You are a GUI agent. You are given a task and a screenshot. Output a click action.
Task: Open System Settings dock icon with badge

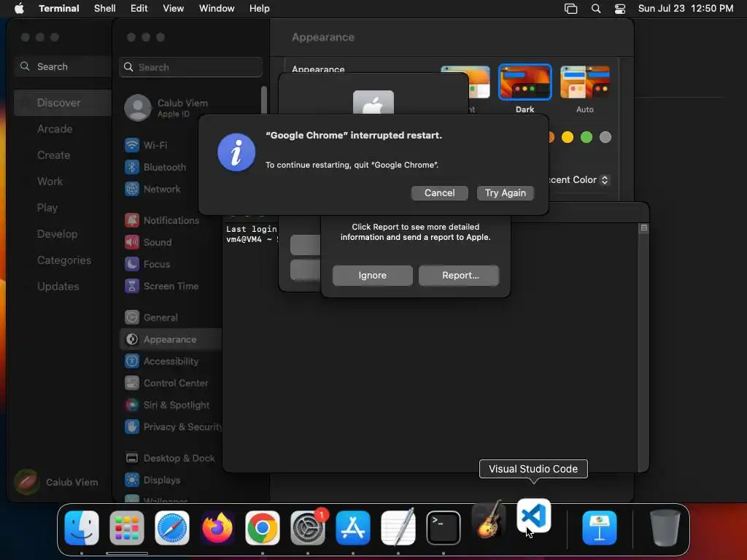[x=308, y=528]
